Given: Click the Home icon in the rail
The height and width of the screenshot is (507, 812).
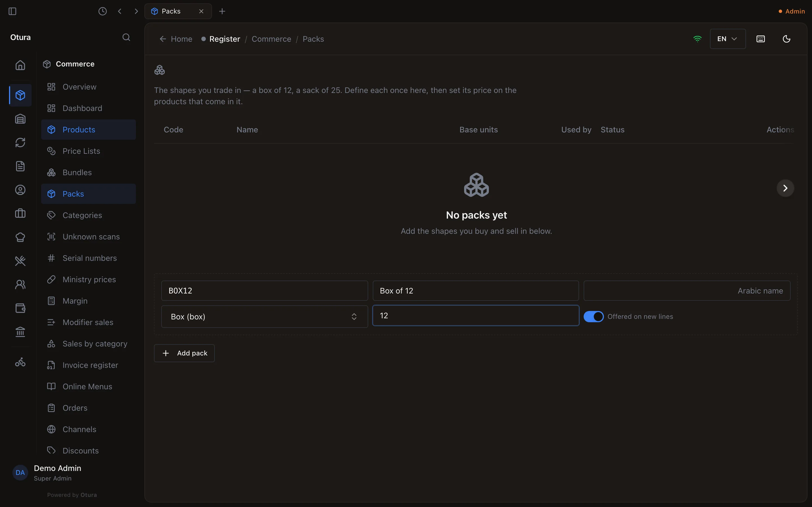Looking at the screenshot, I should (21, 65).
